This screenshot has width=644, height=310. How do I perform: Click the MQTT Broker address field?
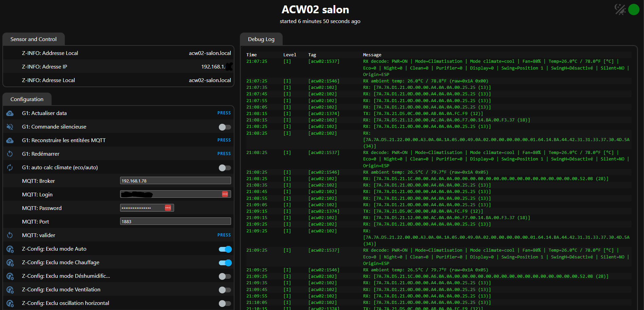[175, 181]
